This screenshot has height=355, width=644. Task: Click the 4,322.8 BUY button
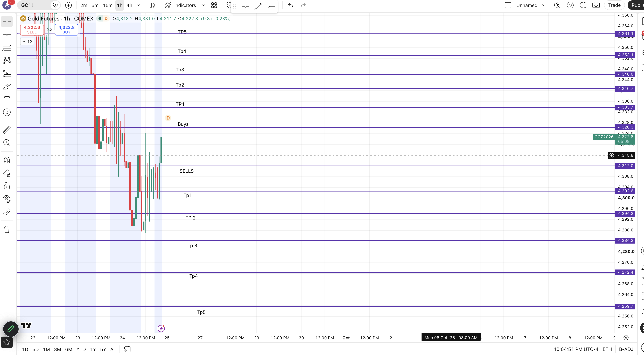[67, 30]
